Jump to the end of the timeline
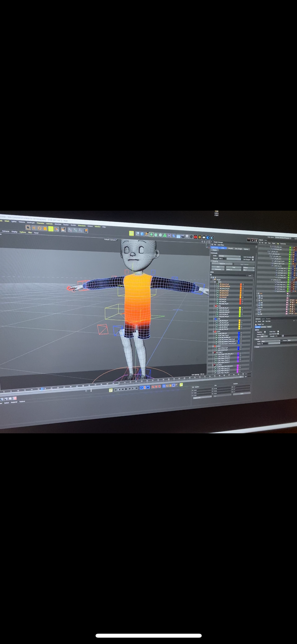 tap(136, 388)
